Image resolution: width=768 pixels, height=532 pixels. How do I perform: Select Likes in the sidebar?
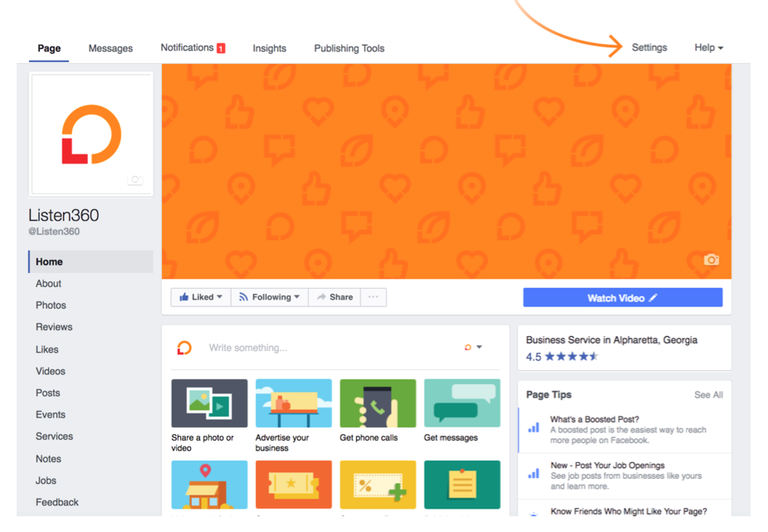point(47,349)
